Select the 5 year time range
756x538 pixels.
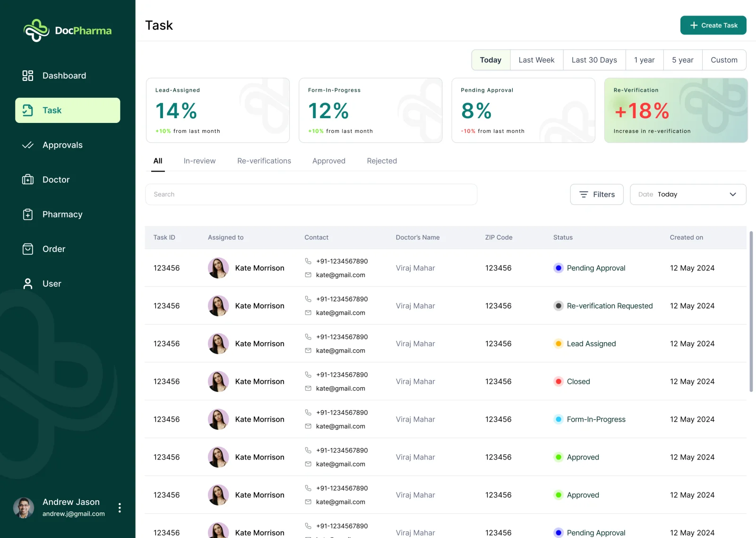(x=683, y=60)
